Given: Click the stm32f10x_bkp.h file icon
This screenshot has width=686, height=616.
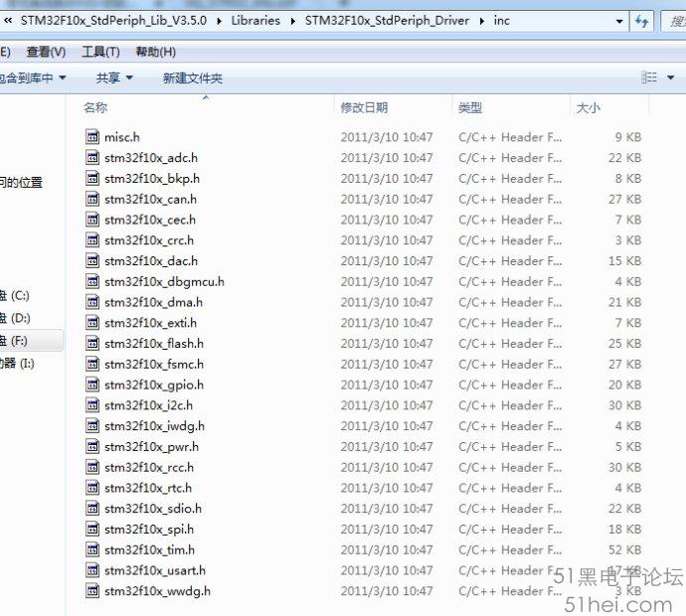Looking at the screenshot, I should coord(92,178).
